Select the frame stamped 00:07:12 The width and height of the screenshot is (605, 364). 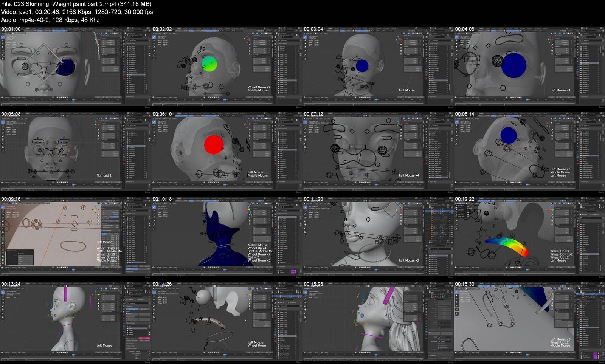(378, 151)
